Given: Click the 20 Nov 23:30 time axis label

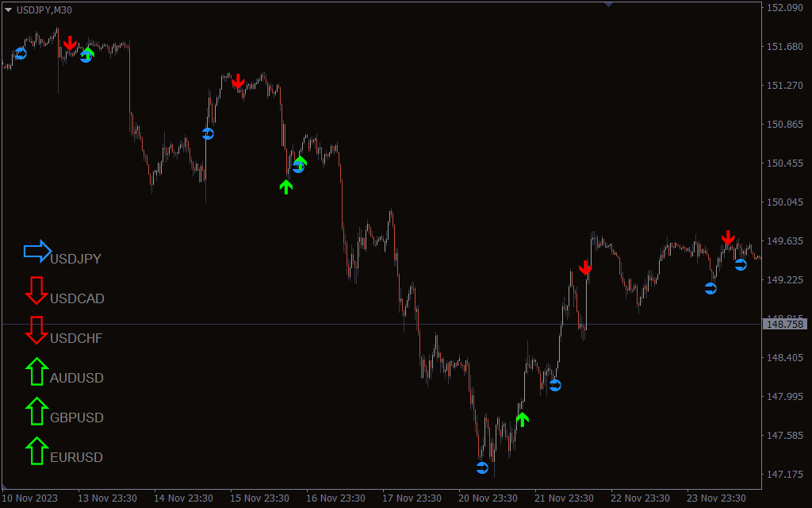Looking at the screenshot, I should [488, 498].
